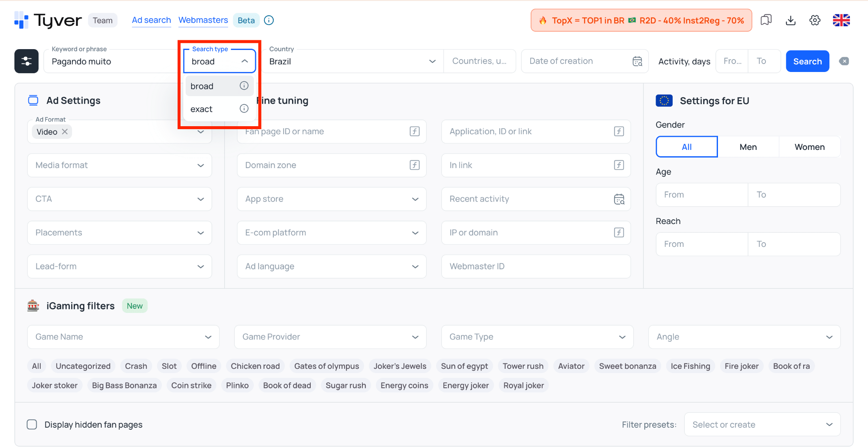Select All gender option
Viewport: 868px width, 448px height.
[687, 147]
